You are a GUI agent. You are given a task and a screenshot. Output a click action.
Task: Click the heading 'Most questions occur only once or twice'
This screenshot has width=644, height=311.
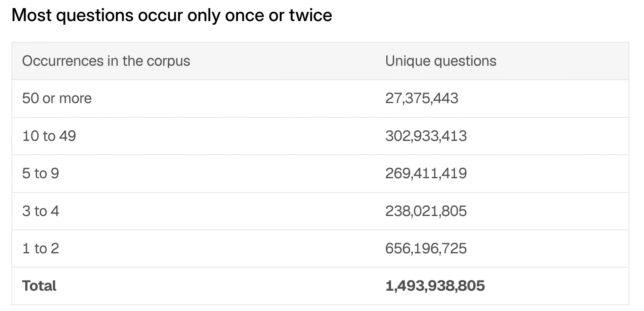coord(172,15)
